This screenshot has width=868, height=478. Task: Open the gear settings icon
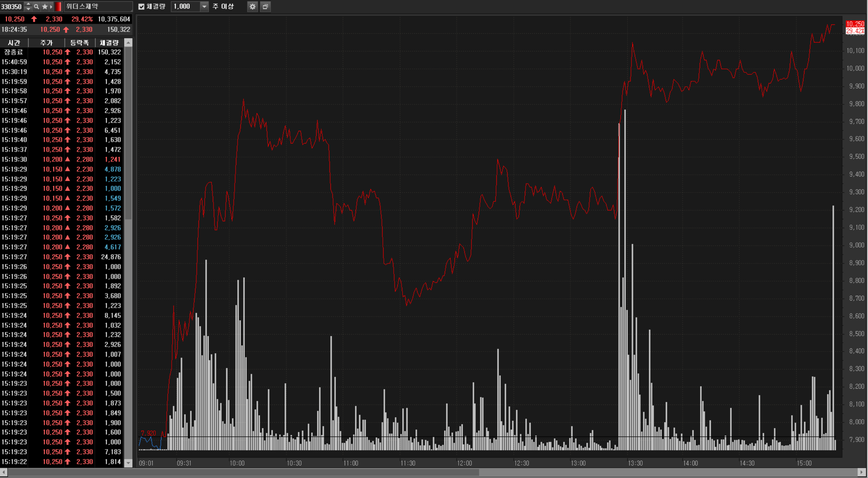click(252, 6)
